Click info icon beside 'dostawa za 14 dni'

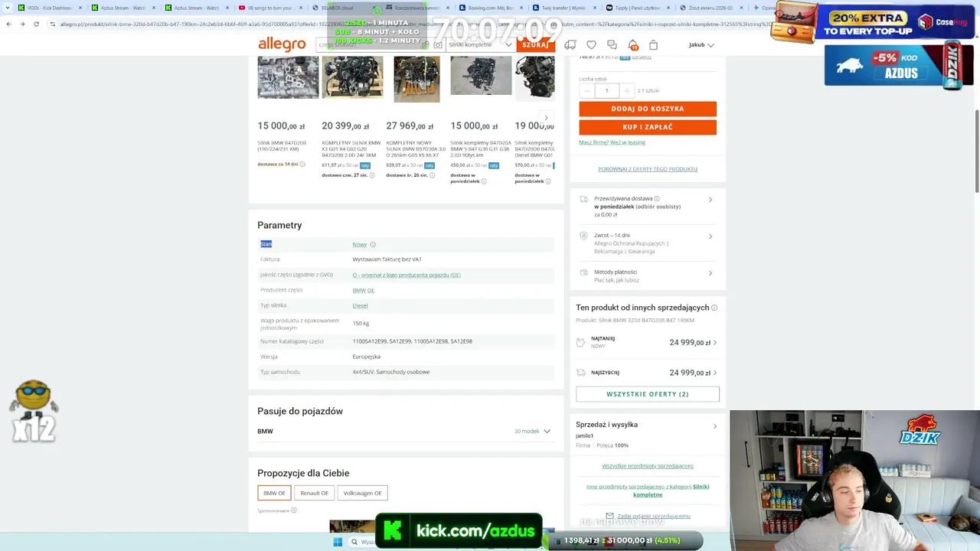tap(302, 165)
